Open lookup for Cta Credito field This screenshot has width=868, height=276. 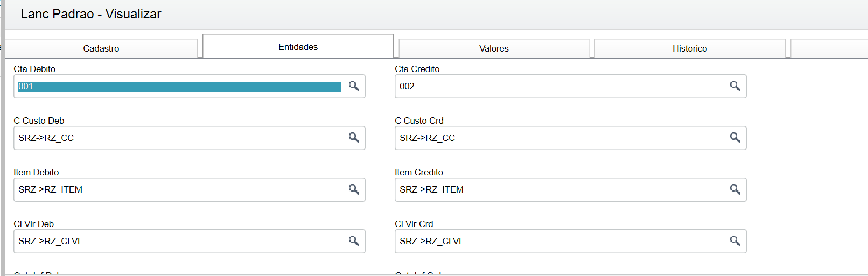click(x=735, y=86)
